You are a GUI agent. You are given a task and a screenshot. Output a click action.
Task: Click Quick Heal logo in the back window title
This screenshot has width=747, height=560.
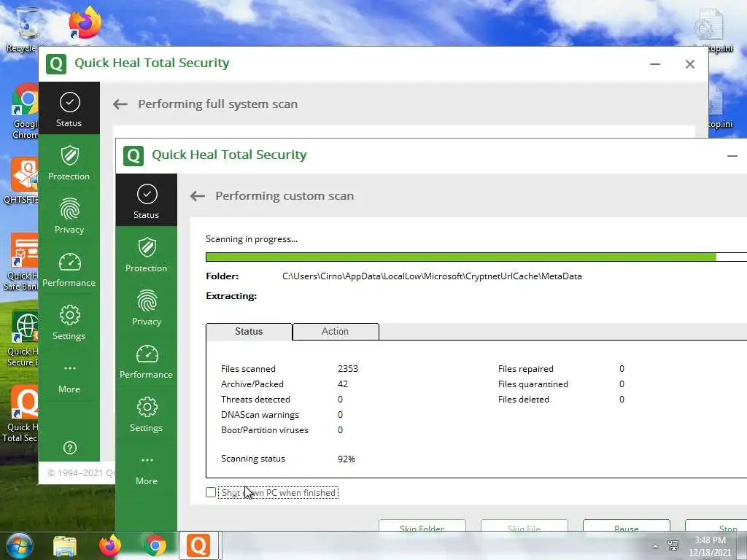click(x=56, y=63)
